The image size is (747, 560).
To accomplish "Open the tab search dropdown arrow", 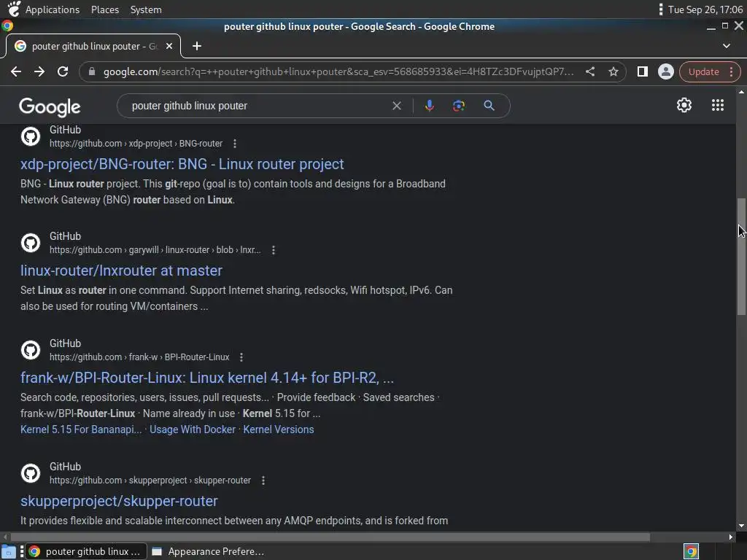I will 726,46.
